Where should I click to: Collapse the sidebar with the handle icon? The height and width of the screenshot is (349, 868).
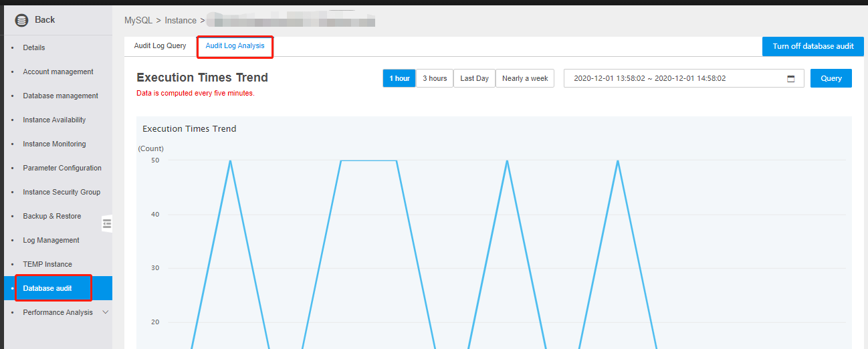pos(107,223)
